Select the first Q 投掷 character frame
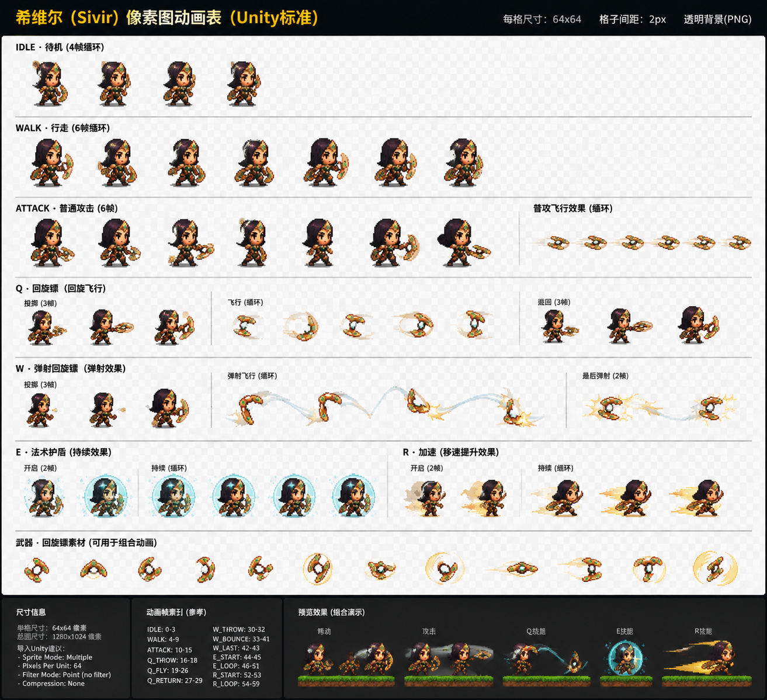 46,327
